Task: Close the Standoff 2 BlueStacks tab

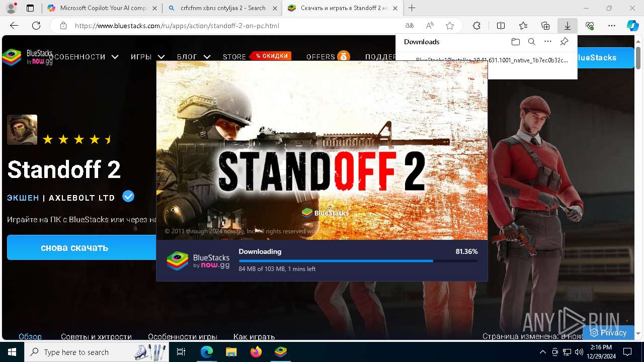Action: click(395, 8)
